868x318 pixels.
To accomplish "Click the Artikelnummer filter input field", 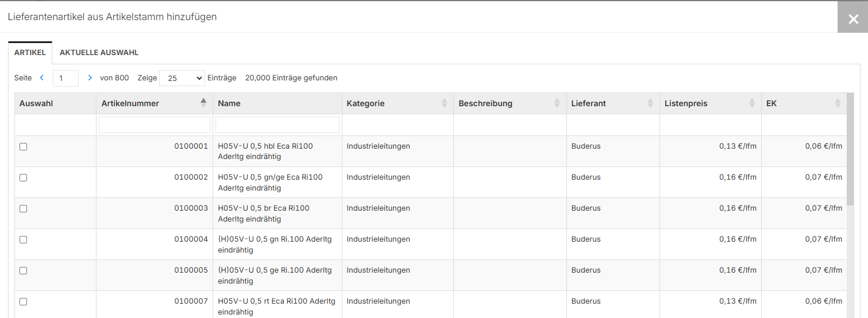I will click(155, 125).
